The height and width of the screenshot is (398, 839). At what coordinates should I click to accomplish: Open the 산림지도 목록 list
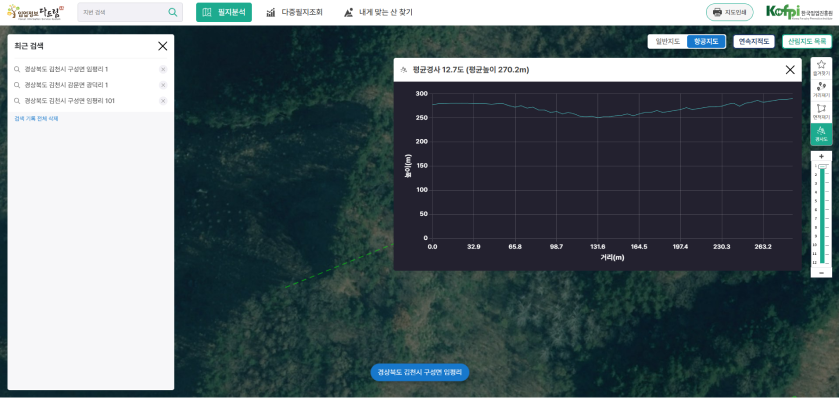click(807, 41)
